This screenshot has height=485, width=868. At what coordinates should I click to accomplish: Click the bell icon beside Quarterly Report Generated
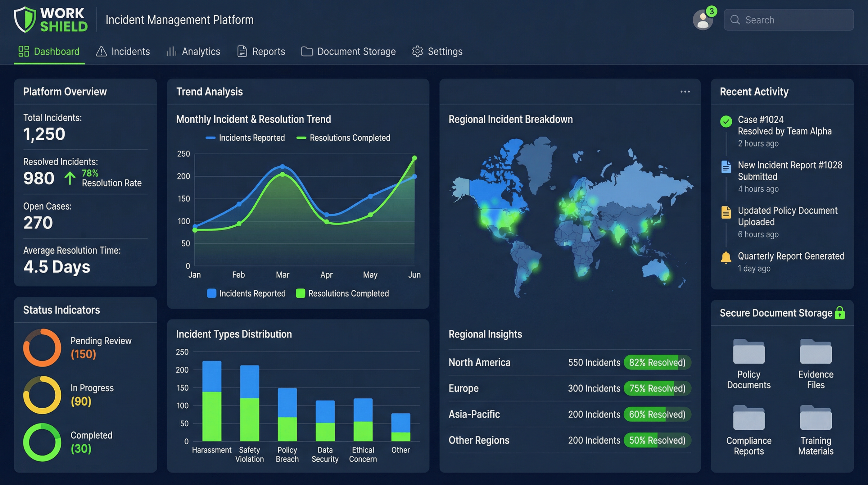click(x=726, y=257)
